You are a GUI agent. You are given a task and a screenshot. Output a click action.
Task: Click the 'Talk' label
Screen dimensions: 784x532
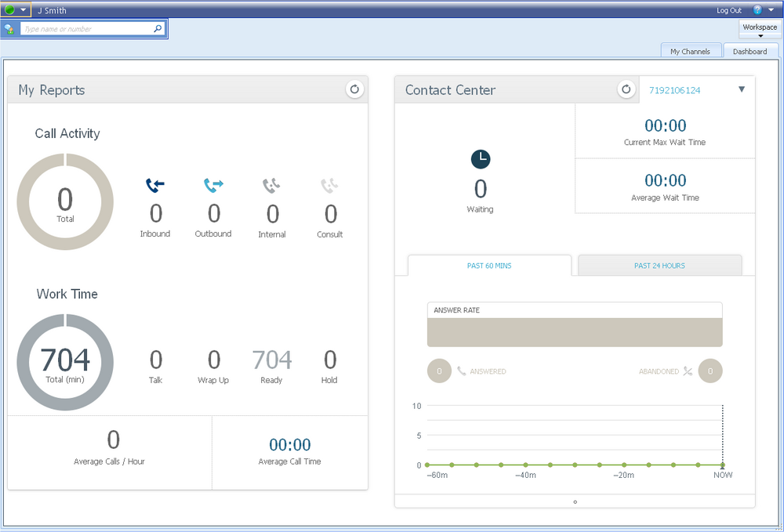point(155,380)
